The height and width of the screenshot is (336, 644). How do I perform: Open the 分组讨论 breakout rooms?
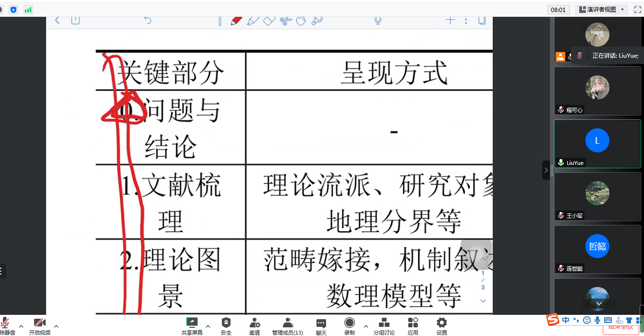click(384, 326)
